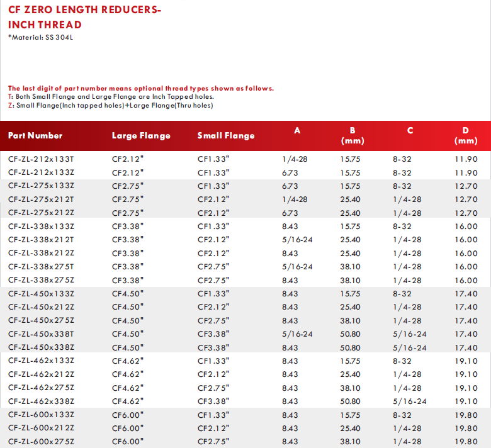Viewport: 491px width, 448px height.
Task: Select the 'Part Number' column header
Action: 35,135
